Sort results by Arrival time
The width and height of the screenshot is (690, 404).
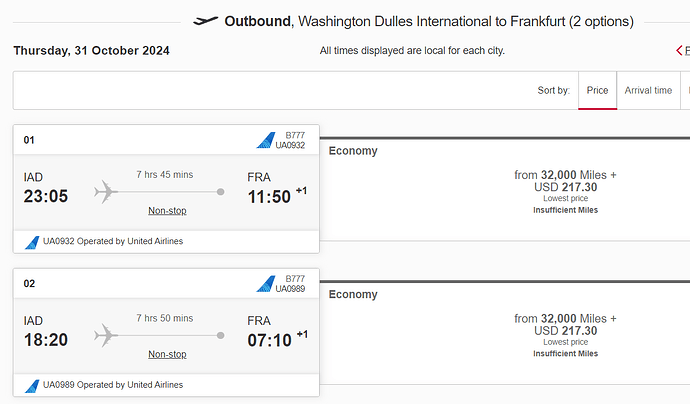[648, 90]
